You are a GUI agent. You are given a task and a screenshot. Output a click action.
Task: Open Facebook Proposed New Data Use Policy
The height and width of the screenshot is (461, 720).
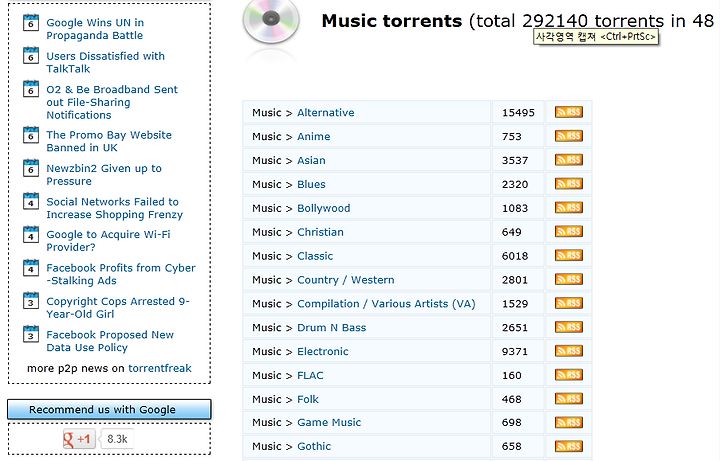coord(110,341)
